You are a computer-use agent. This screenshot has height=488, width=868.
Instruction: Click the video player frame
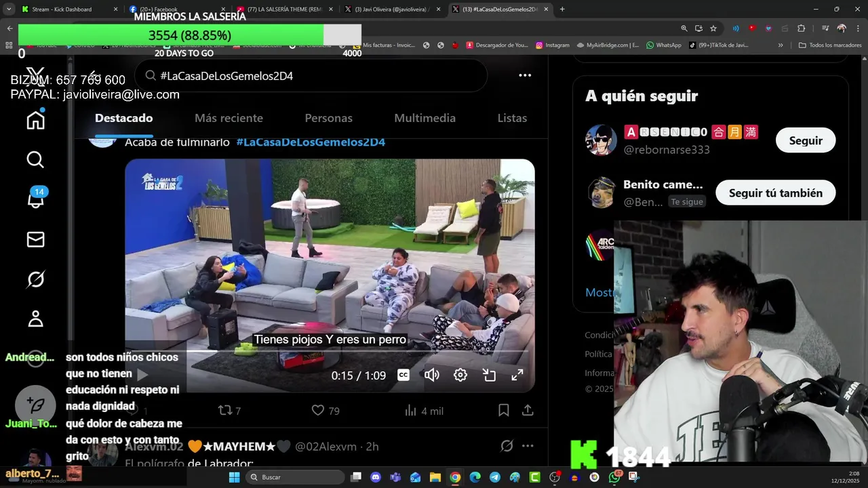click(330, 275)
